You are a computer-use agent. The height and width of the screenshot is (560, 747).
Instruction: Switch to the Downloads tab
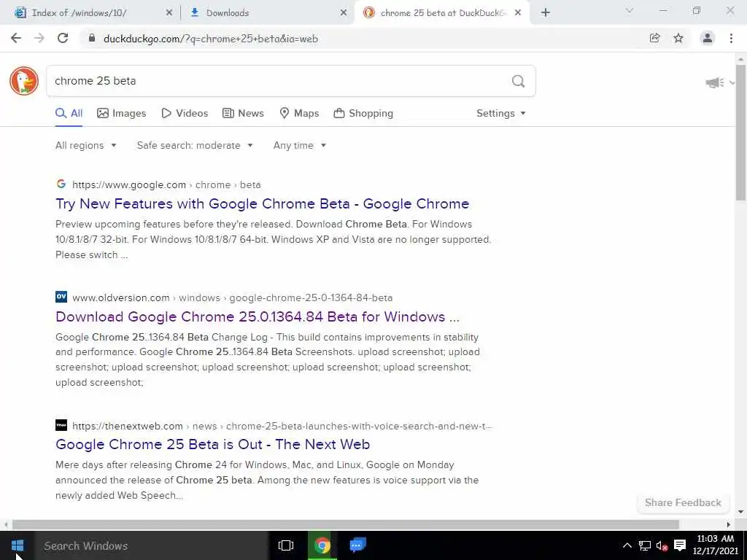[266, 13]
